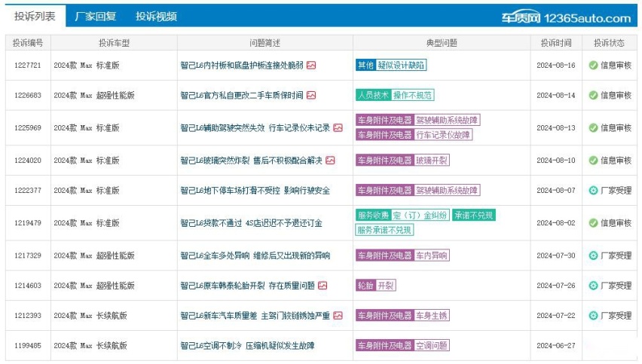
Task: Click image icon for complaint 1224020
Action: pyautogui.click(x=330, y=160)
